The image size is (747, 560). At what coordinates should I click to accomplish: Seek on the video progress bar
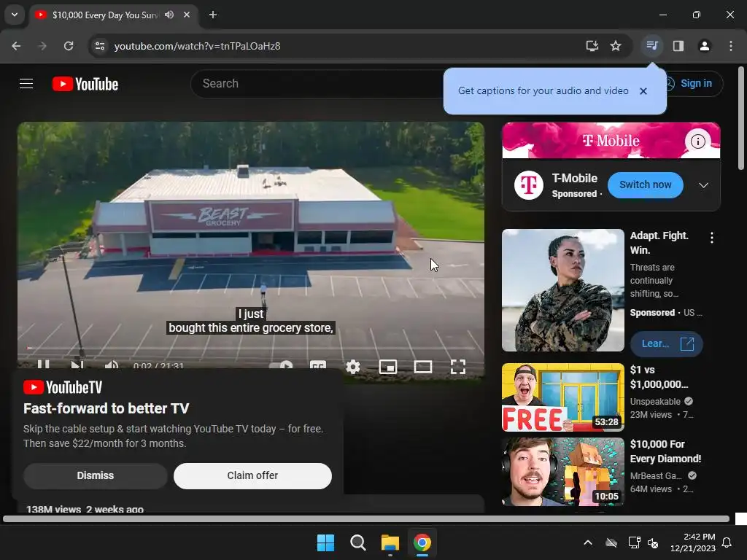[x=251, y=348]
